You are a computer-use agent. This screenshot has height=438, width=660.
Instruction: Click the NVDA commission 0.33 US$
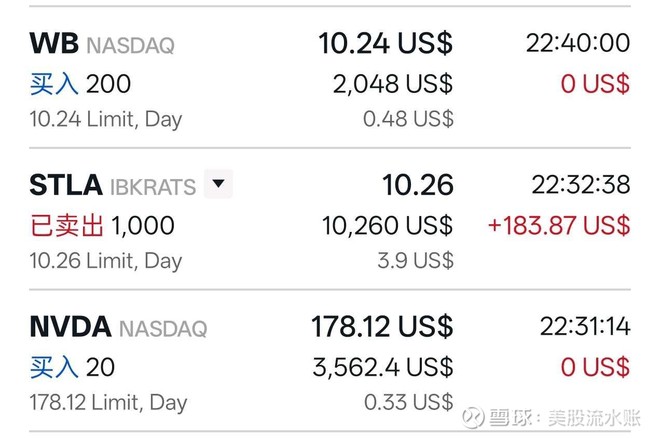click(410, 402)
